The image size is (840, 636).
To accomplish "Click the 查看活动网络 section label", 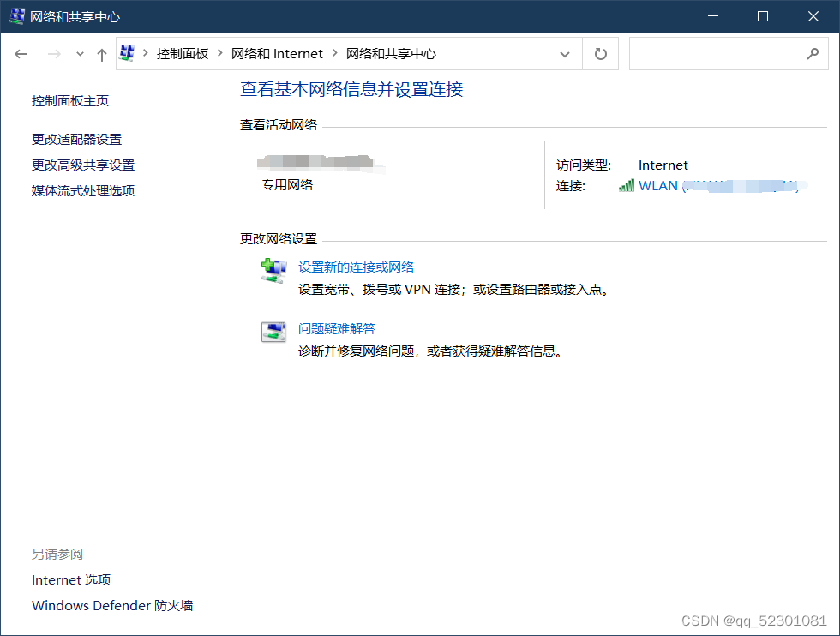I will pyautogui.click(x=279, y=125).
